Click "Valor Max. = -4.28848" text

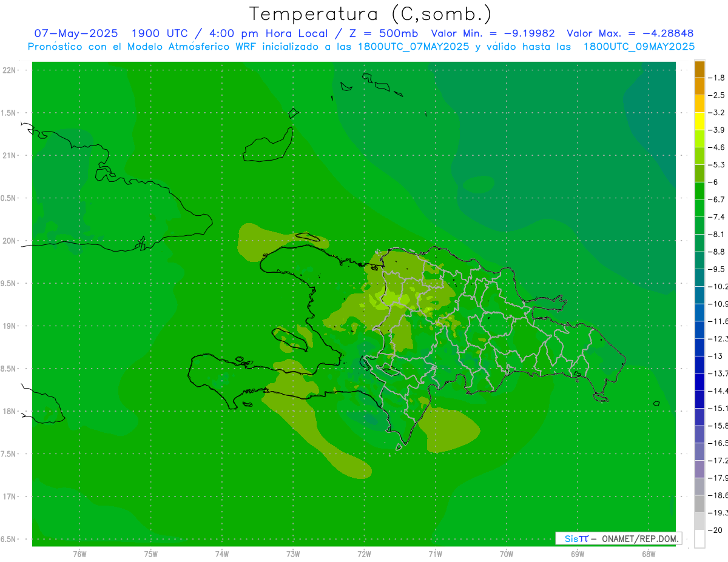pos(630,33)
